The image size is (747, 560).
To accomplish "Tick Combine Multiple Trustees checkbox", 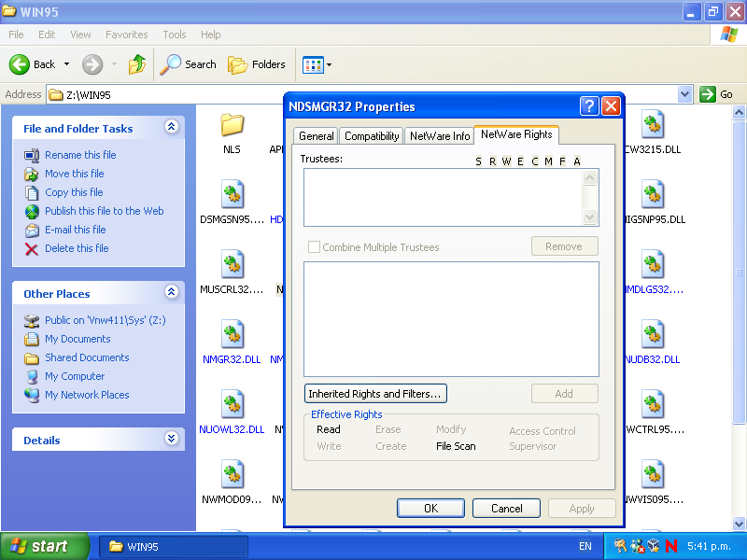I will click(x=314, y=246).
